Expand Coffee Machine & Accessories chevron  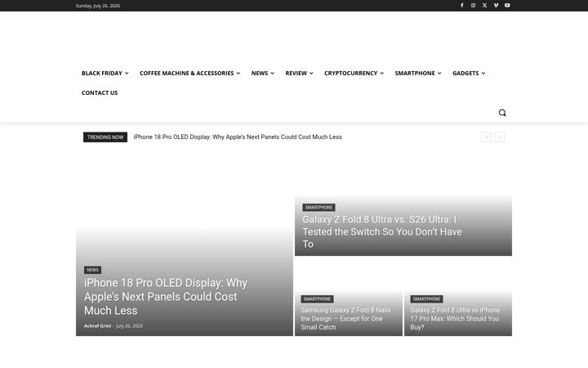pyautogui.click(x=238, y=74)
